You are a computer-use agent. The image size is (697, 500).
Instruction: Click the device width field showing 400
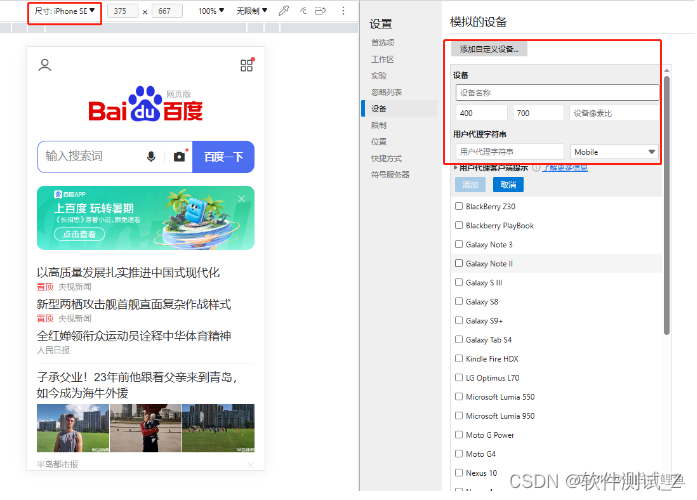(x=481, y=113)
